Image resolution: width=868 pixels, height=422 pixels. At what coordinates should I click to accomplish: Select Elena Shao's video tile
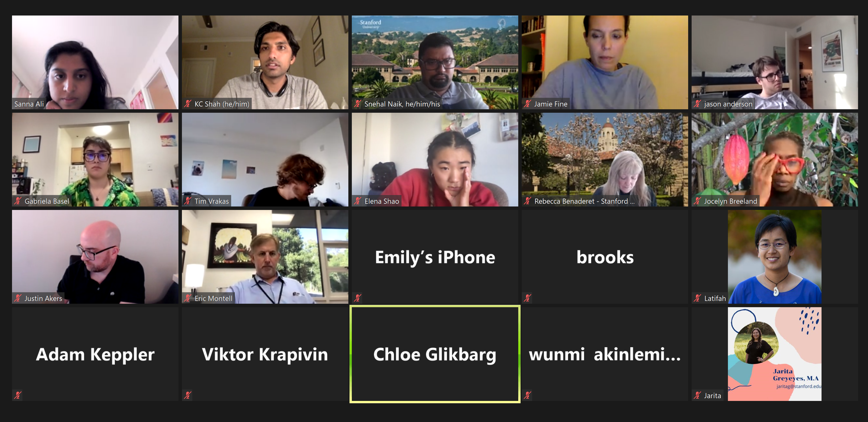pos(435,159)
